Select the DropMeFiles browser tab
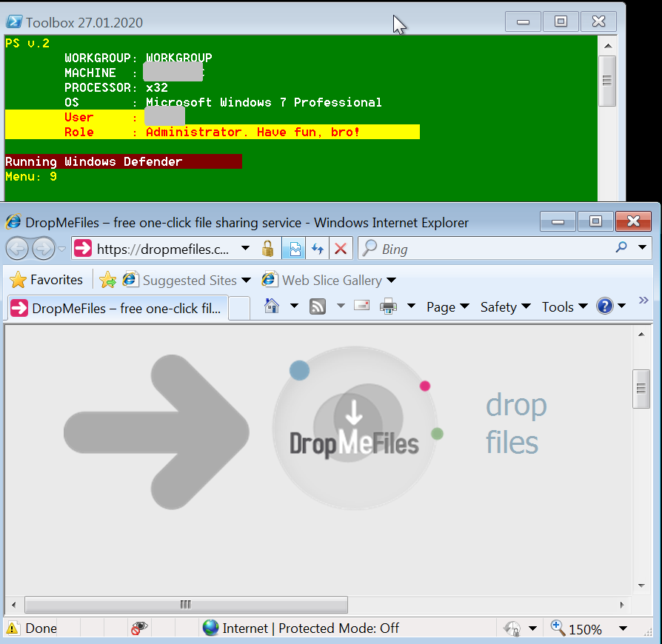Image resolution: width=662 pixels, height=644 pixels. tap(118, 309)
